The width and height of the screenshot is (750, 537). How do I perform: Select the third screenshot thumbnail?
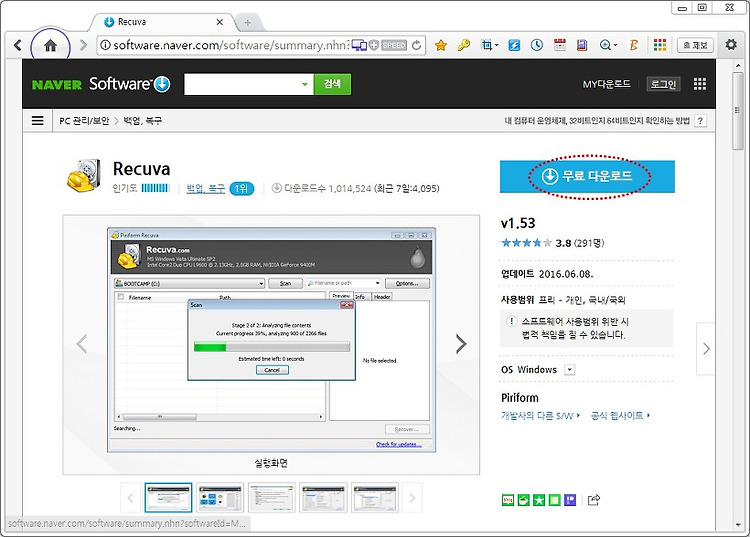point(272,498)
